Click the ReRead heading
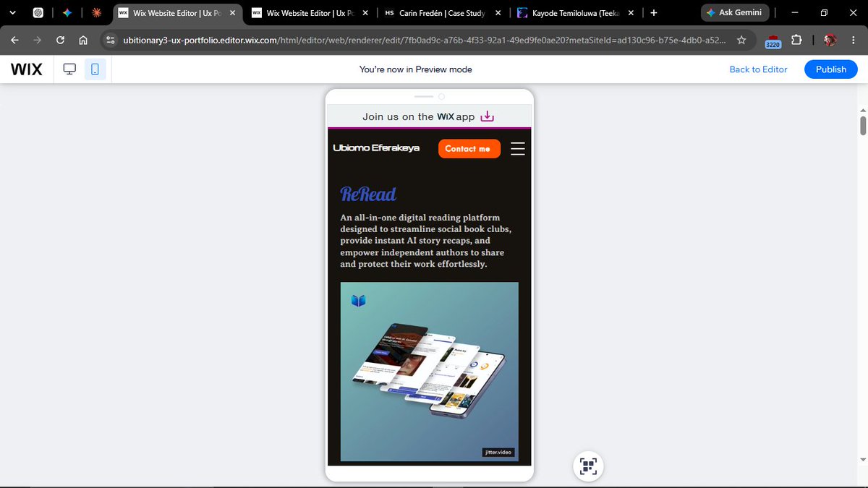Viewport: 868px width, 488px height. (368, 194)
